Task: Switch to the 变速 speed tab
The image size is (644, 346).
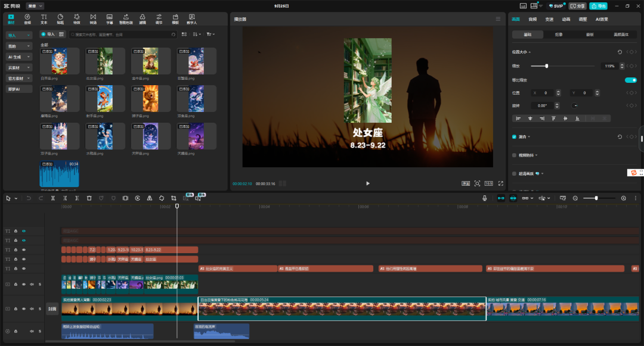Action: (x=549, y=19)
